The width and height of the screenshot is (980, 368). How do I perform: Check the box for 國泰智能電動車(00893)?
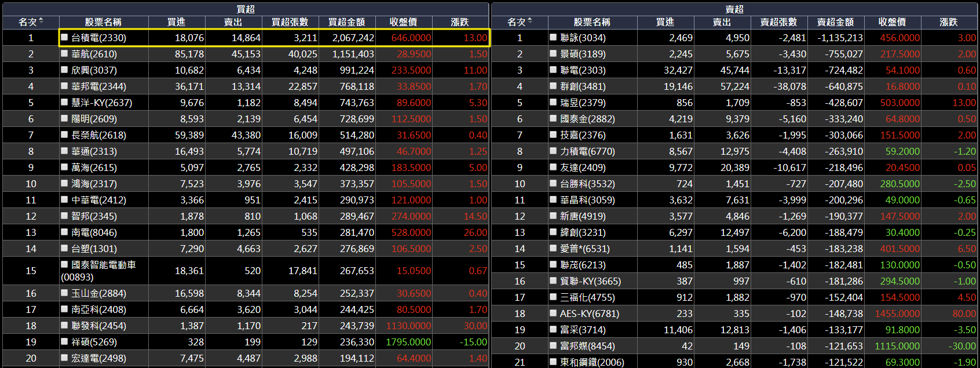click(x=65, y=264)
